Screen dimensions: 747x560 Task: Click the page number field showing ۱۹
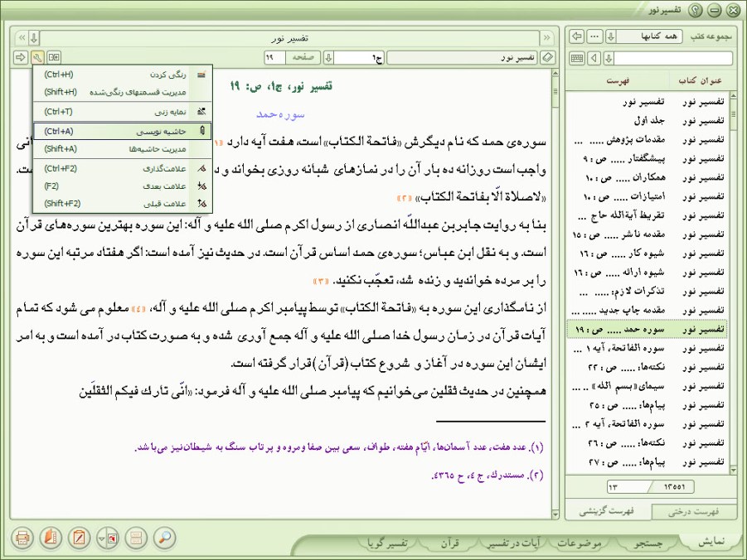pos(275,58)
